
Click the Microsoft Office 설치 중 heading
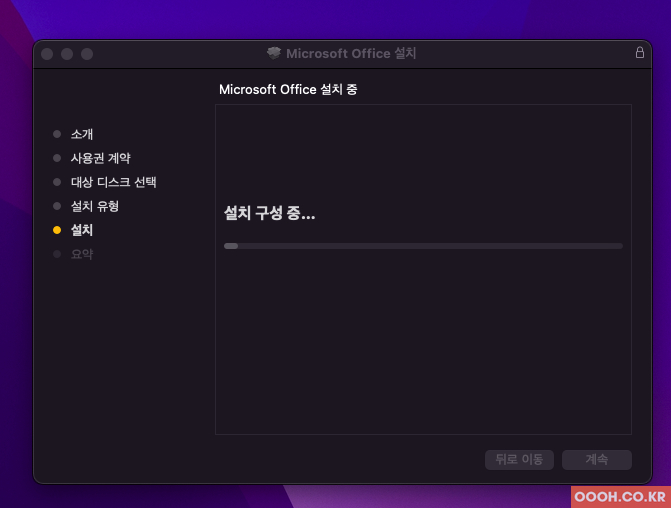click(288, 89)
